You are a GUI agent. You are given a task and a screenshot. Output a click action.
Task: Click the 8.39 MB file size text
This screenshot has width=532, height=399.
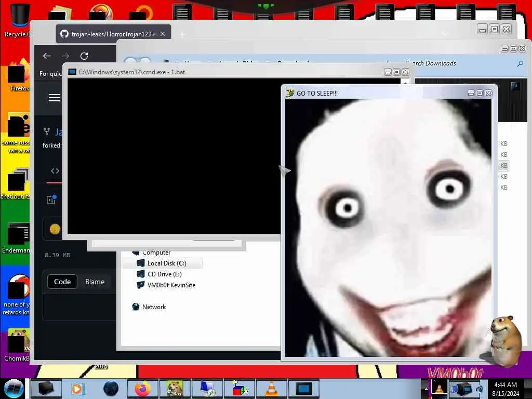[57, 255]
